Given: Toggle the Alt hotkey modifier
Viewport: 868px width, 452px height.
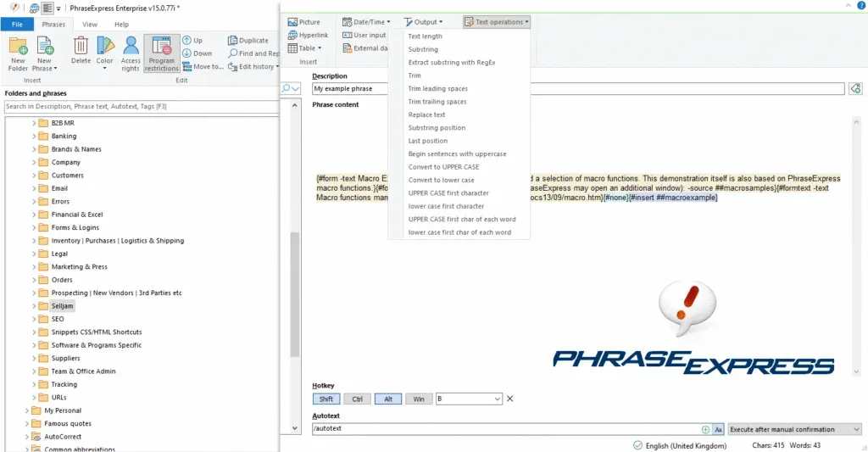Looking at the screenshot, I should click(x=388, y=399).
